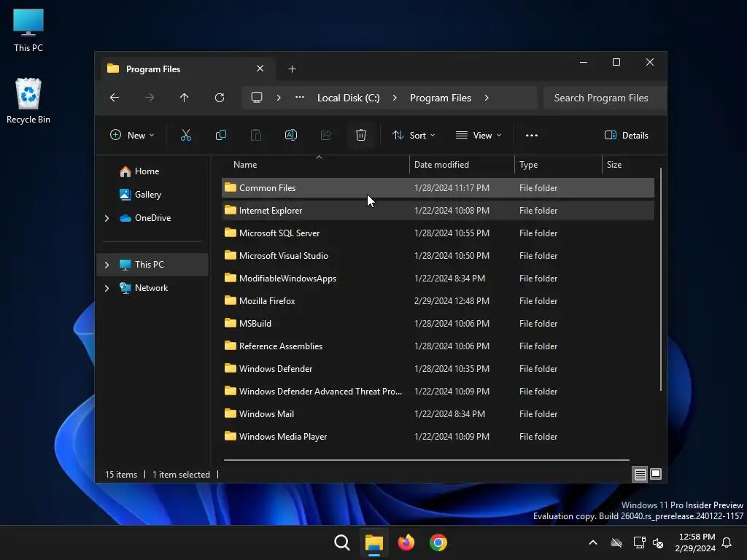Go back with the left arrow

coord(115,98)
